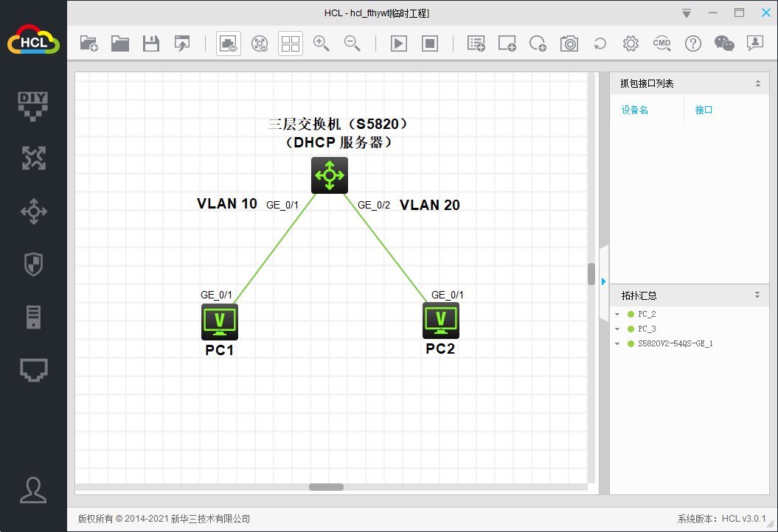Viewport: 778px width, 532px height.
Task: Expand PC_2 in the topology summary tree
Action: point(617,313)
